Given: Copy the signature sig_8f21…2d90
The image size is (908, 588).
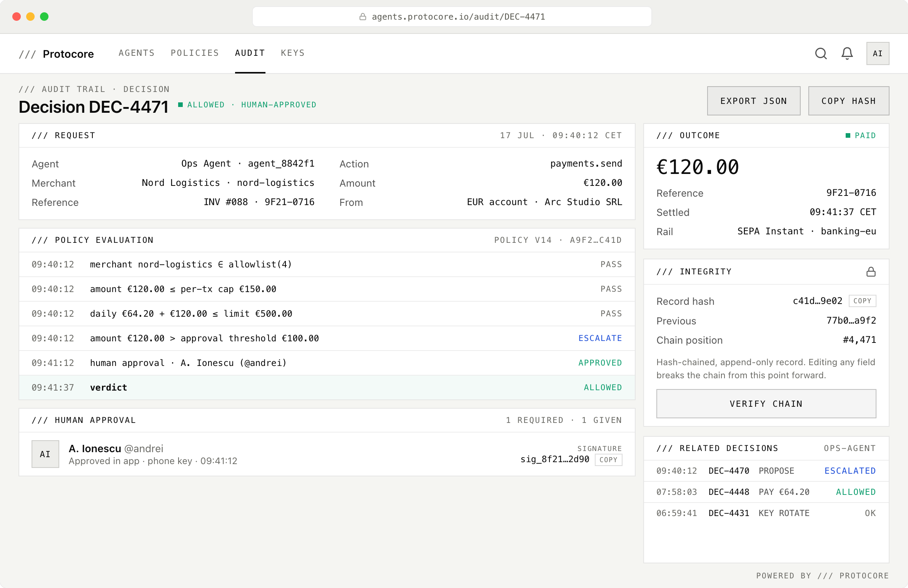Looking at the screenshot, I should click(608, 460).
